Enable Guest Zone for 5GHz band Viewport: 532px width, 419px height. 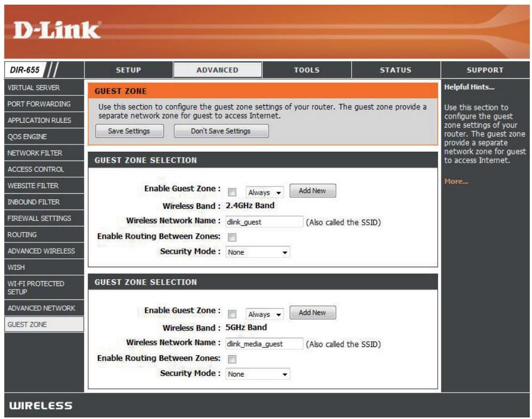pos(232,314)
